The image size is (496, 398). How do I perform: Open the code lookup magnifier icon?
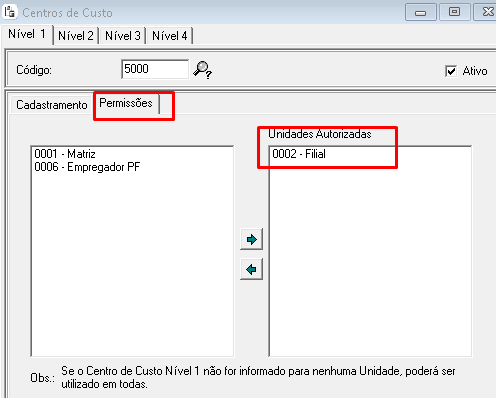(202, 70)
